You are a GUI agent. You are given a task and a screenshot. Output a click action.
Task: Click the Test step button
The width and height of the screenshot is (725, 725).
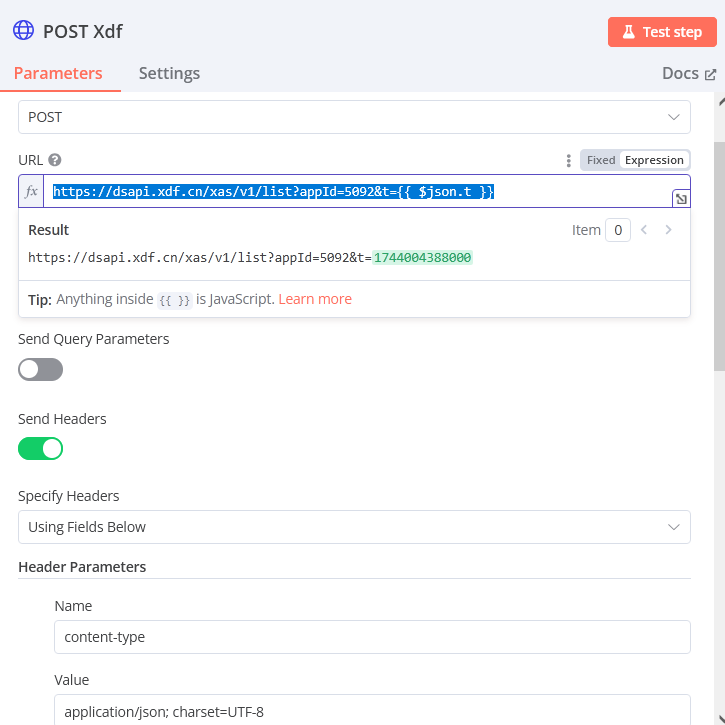[x=662, y=32]
